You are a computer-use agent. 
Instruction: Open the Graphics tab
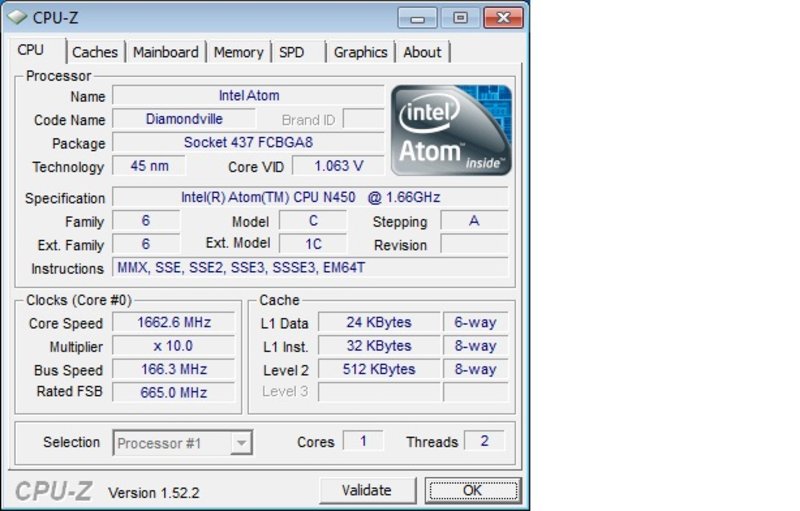coord(360,52)
